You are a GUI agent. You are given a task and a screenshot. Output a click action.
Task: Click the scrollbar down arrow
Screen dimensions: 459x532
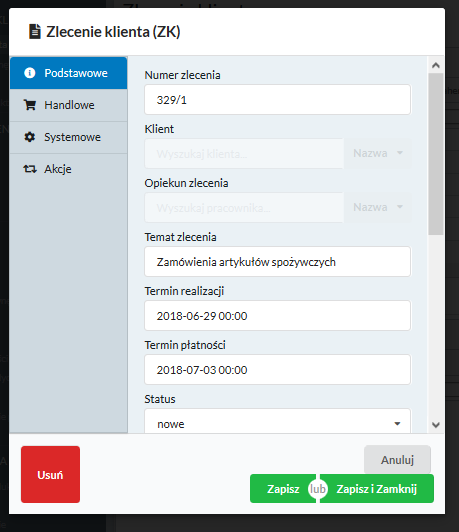pyautogui.click(x=436, y=425)
